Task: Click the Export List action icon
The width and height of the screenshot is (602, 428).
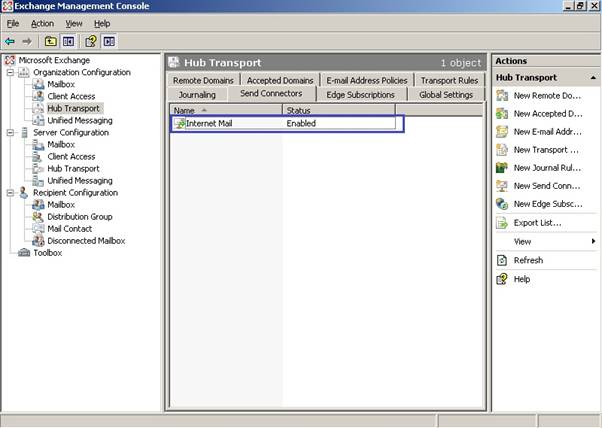Action: click(502, 223)
